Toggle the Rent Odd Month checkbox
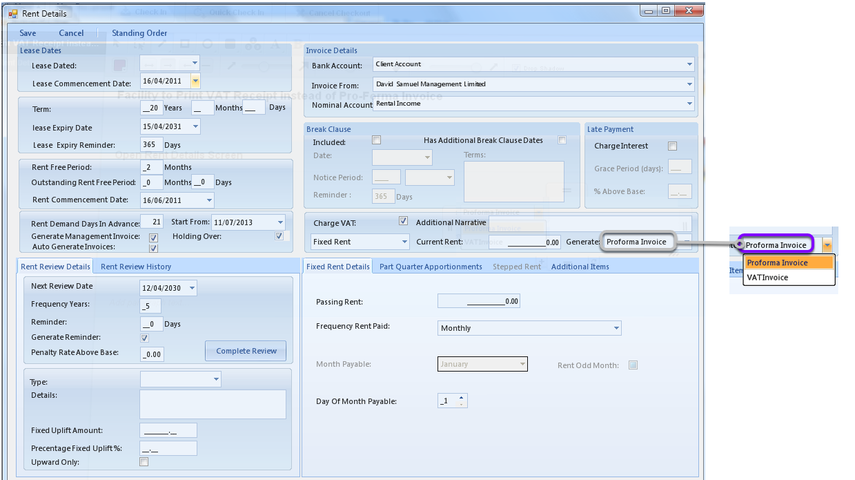Viewport: 855px width, 480px height. pyautogui.click(x=633, y=365)
